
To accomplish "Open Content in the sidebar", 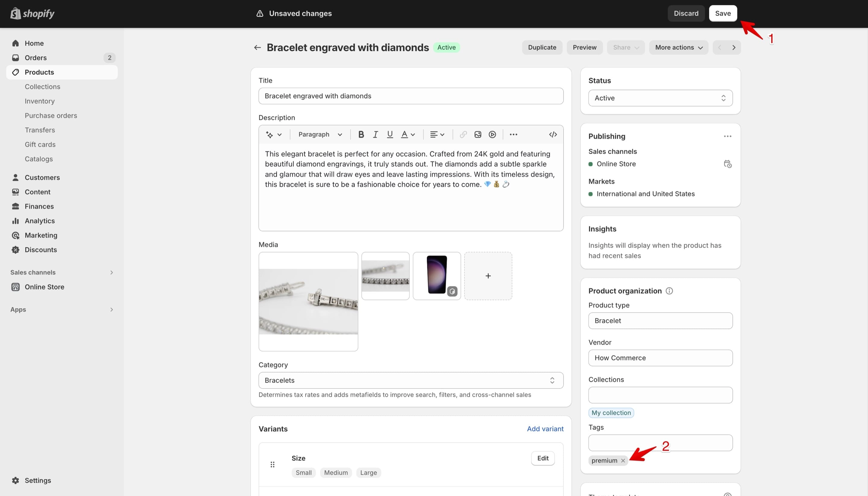I will point(62,192).
